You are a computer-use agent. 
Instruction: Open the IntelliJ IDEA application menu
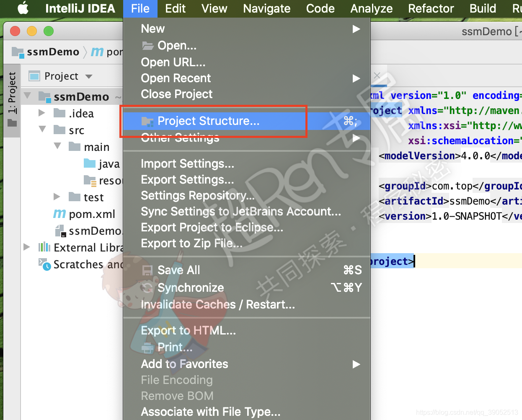(80, 8)
